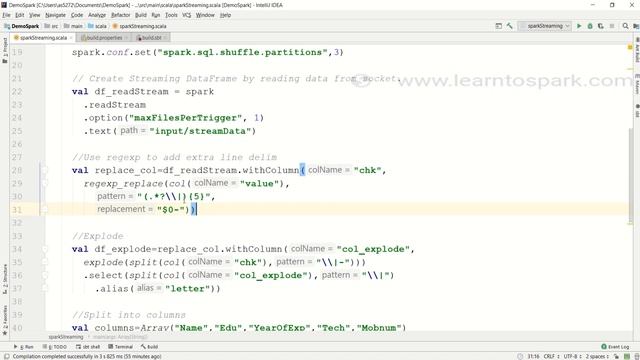Open the Terminal tool window
640x360 pixels.
[x=121, y=347]
